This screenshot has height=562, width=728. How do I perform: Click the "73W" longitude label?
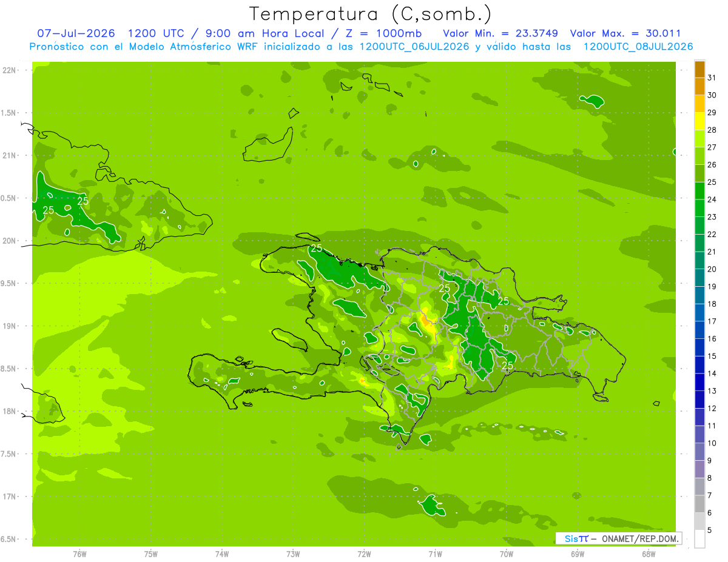click(293, 554)
